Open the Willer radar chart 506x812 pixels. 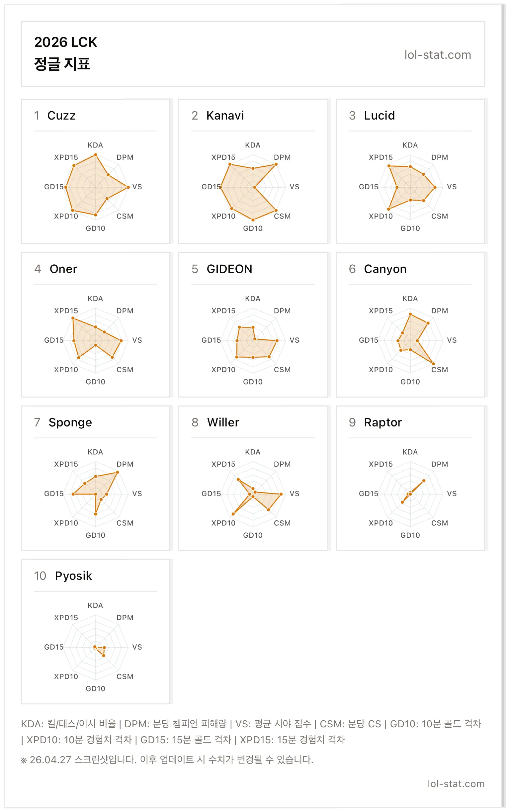point(253,494)
